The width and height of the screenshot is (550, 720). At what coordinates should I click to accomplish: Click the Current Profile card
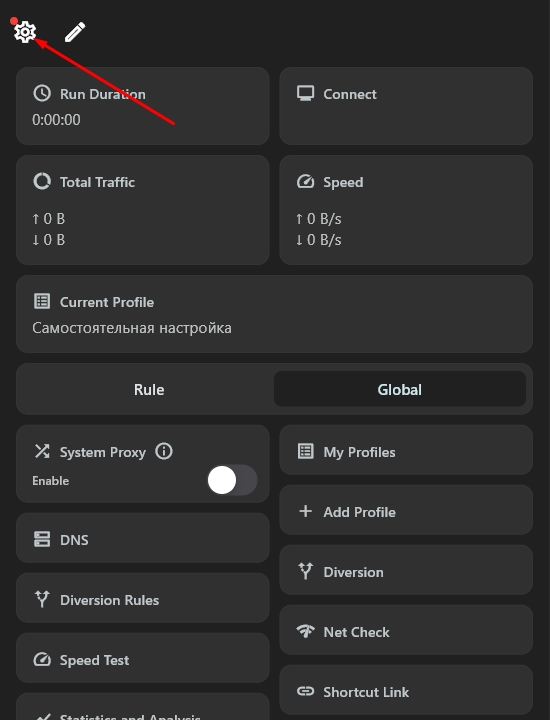(x=275, y=314)
